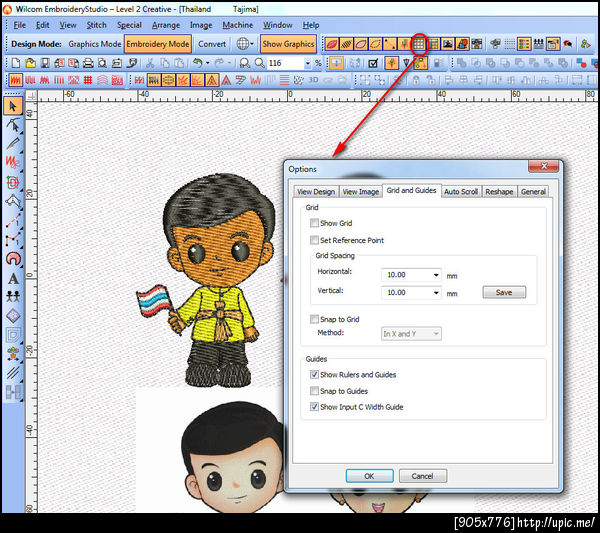Click the green Undo arrow
This screenshot has height=533, width=600.
pos(197,63)
